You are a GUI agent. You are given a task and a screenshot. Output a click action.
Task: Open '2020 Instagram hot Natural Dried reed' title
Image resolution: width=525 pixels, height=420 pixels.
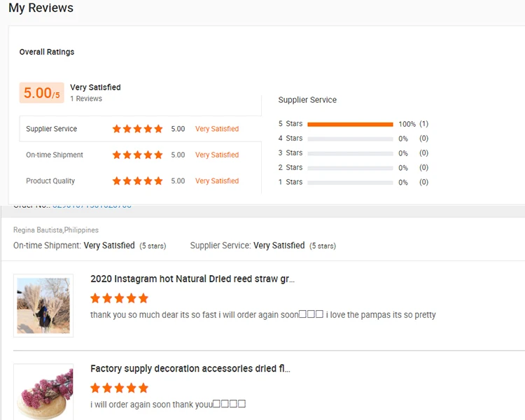click(x=192, y=279)
